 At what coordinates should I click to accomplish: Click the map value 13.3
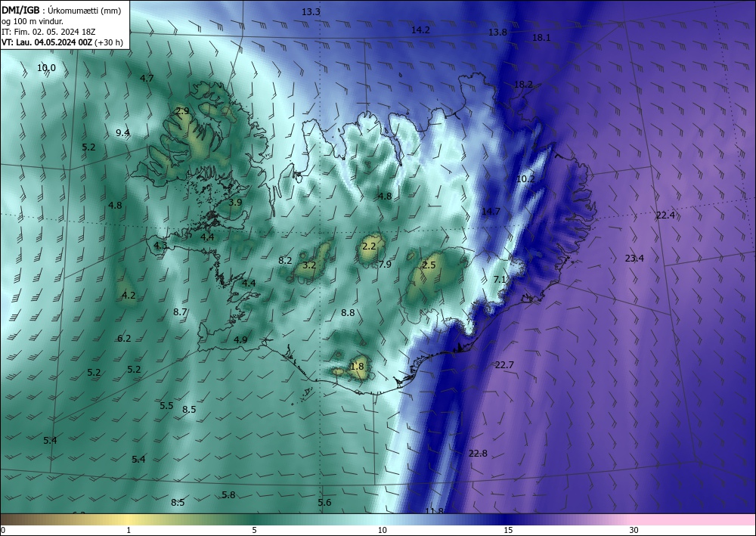[311, 12]
